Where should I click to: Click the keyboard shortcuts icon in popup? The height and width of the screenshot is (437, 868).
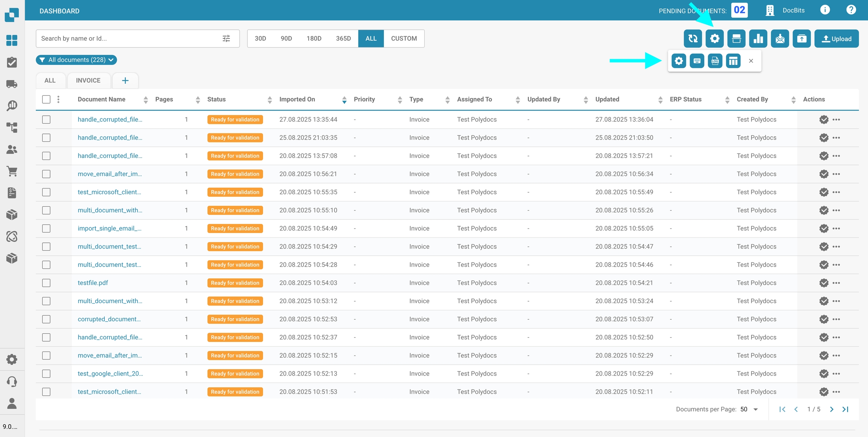[697, 61]
